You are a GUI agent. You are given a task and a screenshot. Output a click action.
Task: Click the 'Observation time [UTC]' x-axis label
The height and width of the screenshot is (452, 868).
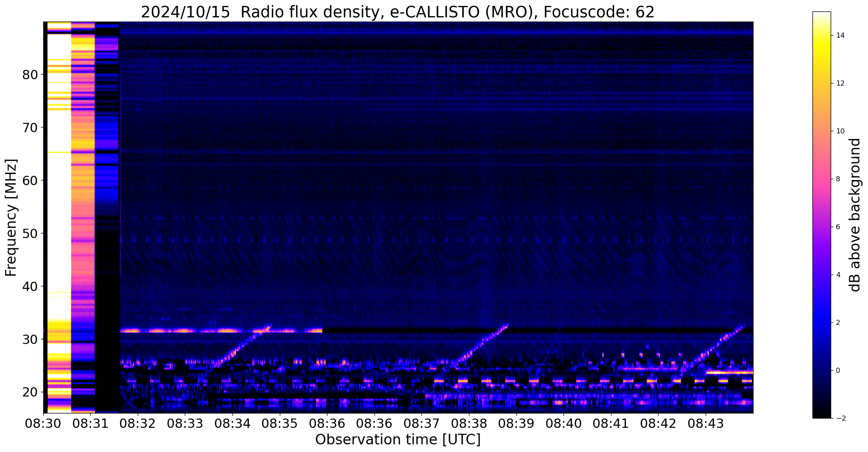pos(398,439)
